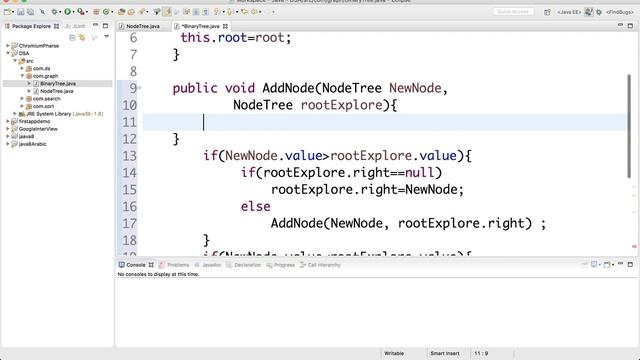Select the javaBArabic project
Viewport: 640px width, 360px height.
[x=32, y=144]
